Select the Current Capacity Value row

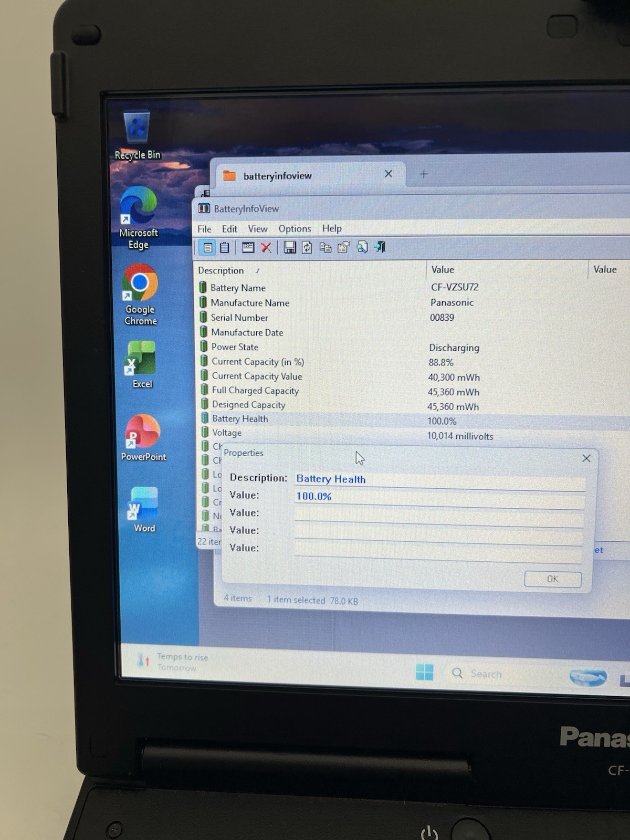tap(413, 376)
